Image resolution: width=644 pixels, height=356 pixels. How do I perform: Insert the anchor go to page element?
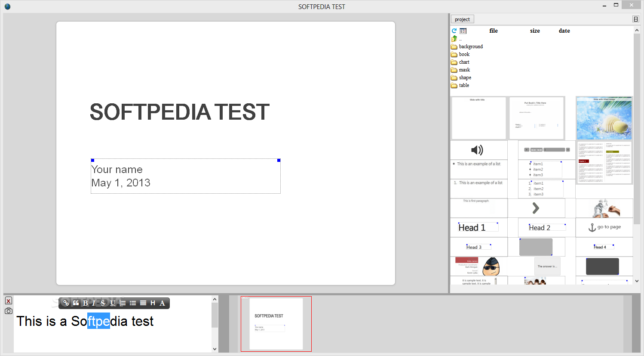(x=604, y=227)
